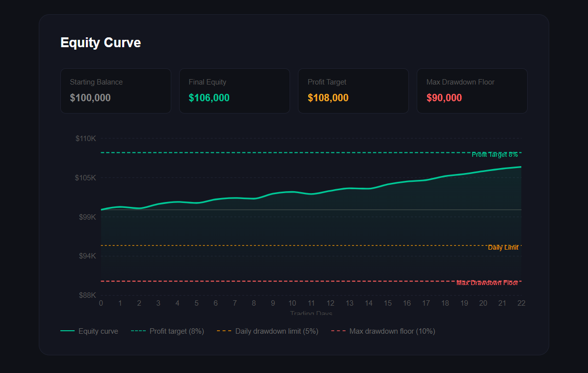Click the $100,000 starting balance value

click(x=90, y=98)
